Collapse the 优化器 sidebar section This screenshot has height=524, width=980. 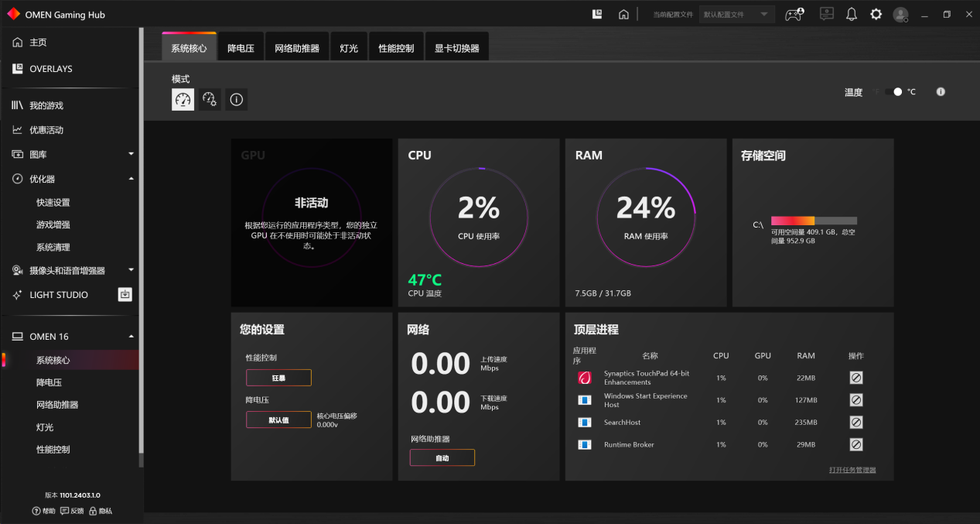131,179
